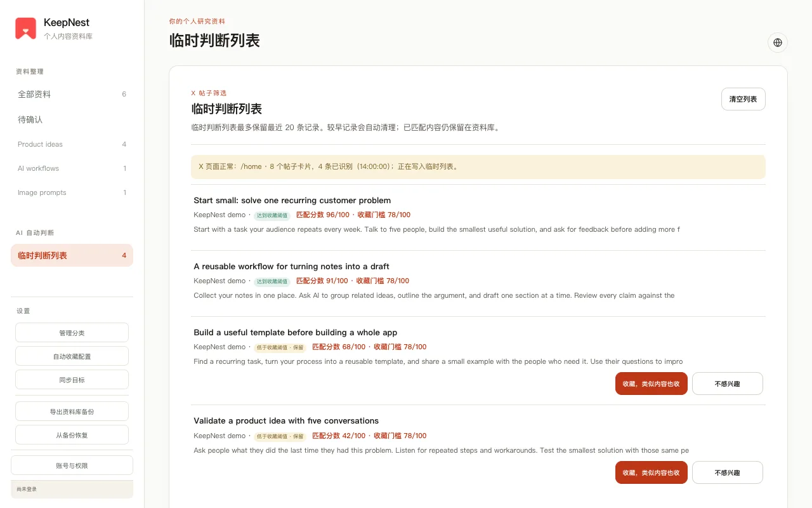Open post 'Build a useful template before building a whole app'
Viewport: 812px width, 508px height.
coord(295,332)
